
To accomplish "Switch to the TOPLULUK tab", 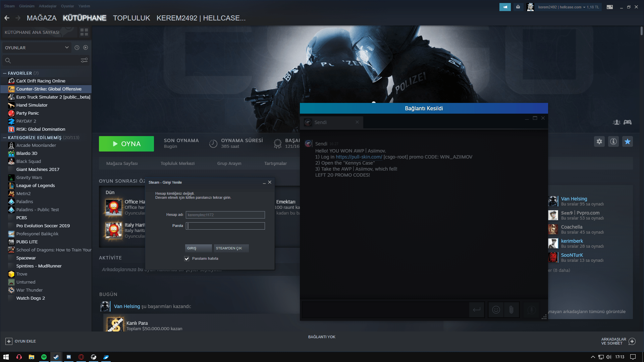I will 131,18.
